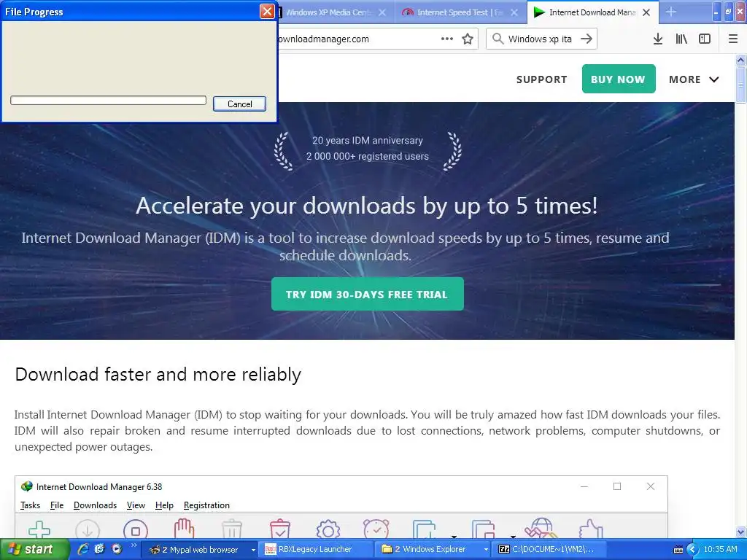
Task: Expand hidden Quick Launch items chevron
Action: 134,545
